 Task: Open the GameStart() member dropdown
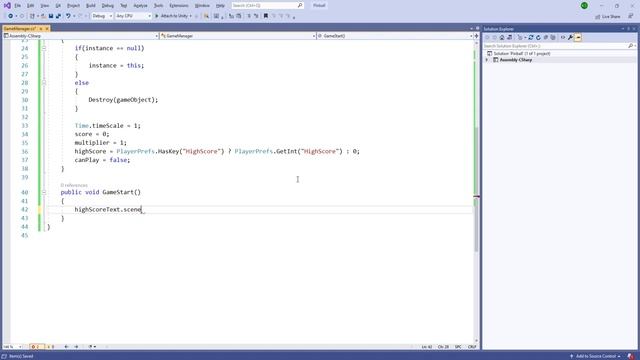tap(395, 36)
